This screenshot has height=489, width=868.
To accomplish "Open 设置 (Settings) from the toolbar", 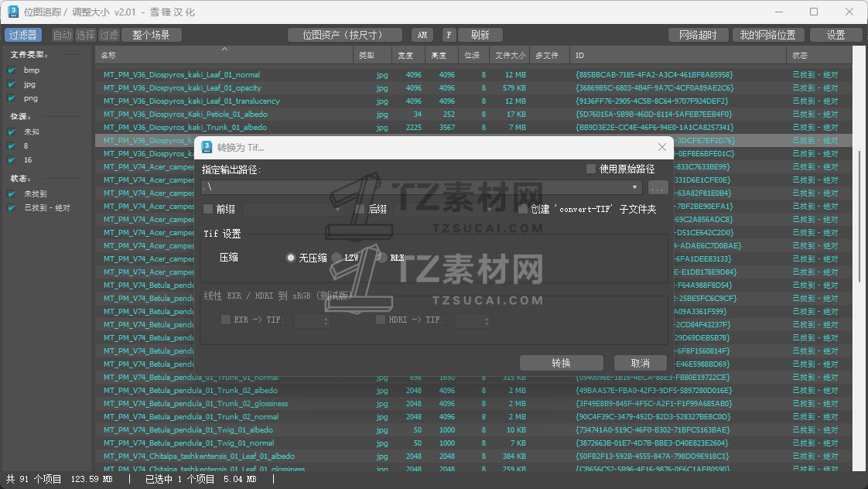I will [836, 34].
